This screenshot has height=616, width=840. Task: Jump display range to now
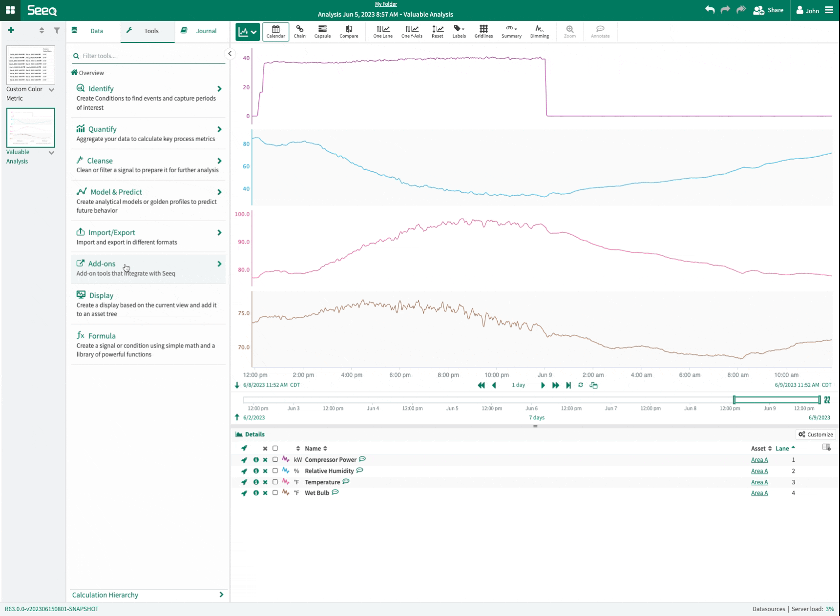(x=568, y=385)
